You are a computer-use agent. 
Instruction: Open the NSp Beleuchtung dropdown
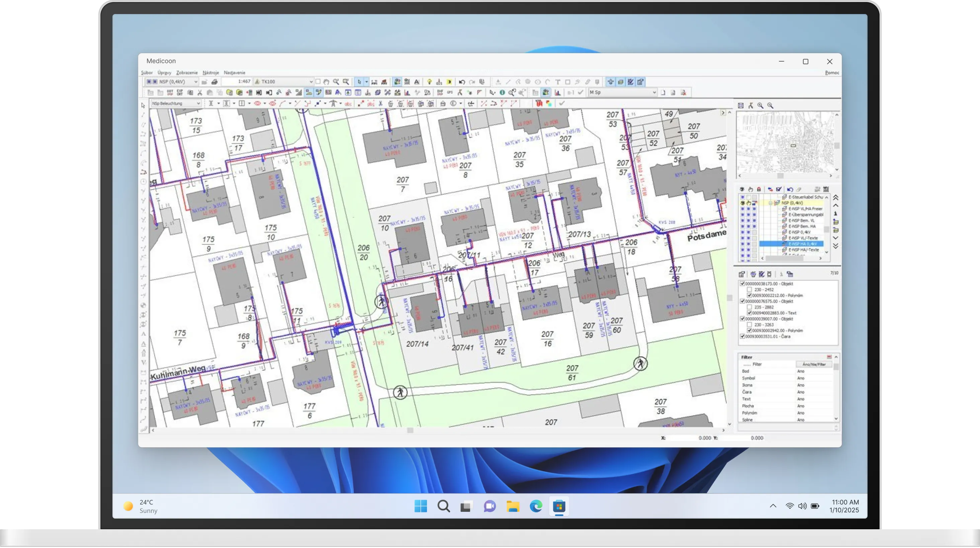tap(198, 103)
